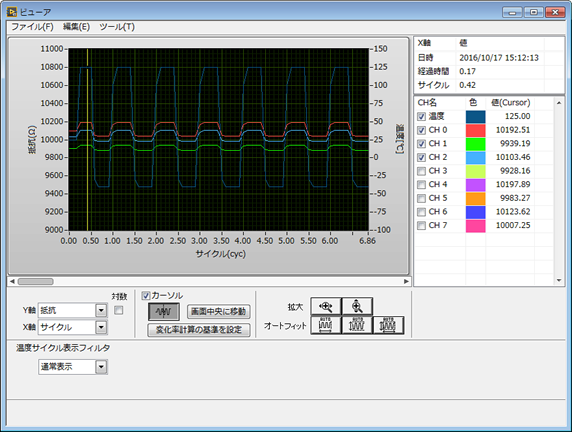Image resolution: width=572 pixels, height=432 pixels.
Task: Toggle the カーソル checkbox
Action: (146, 296)
